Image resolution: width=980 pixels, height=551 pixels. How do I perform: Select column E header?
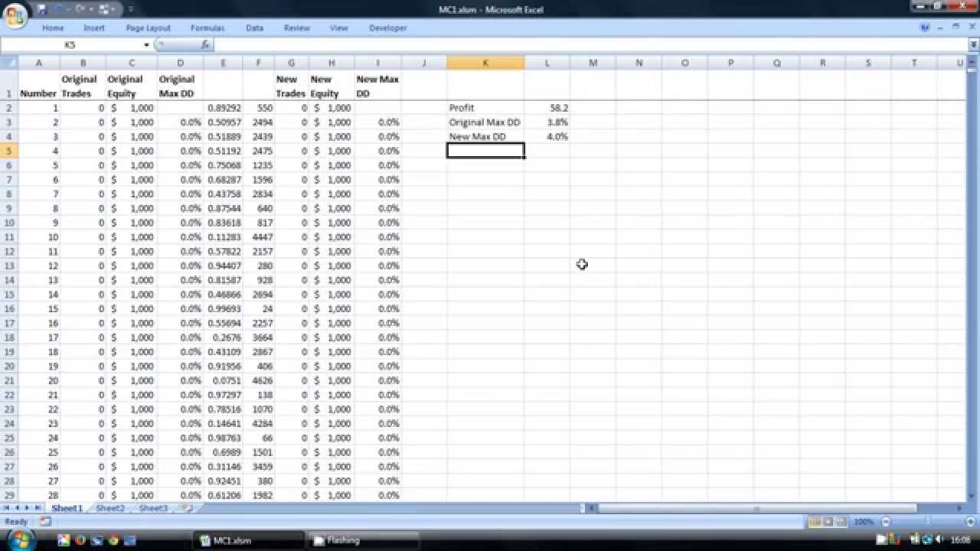click(223, 63)
